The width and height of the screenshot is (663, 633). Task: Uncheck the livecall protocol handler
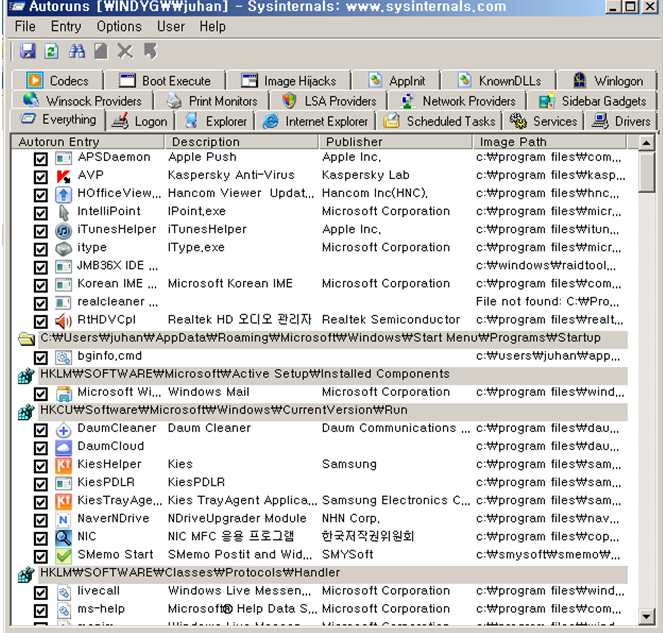coord(41,592)
